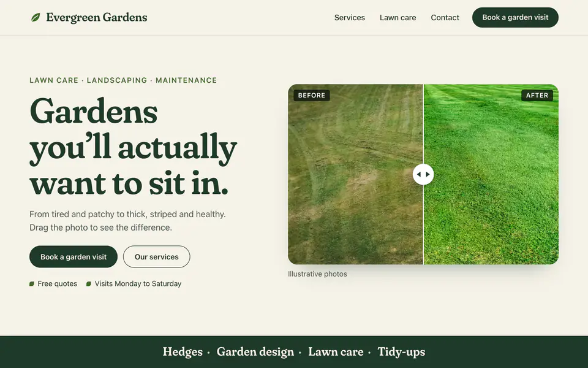Click hero Book a garden visit button
The width and height of the screenshot is (588, 368).
73,257
